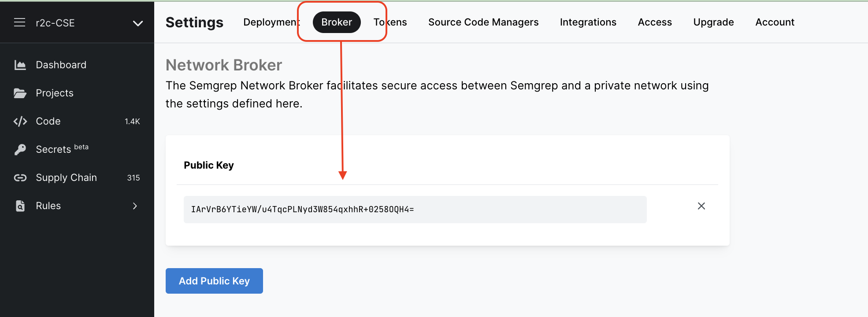
Task: Open the Code findings section
Action: click(x=48, y=121)
